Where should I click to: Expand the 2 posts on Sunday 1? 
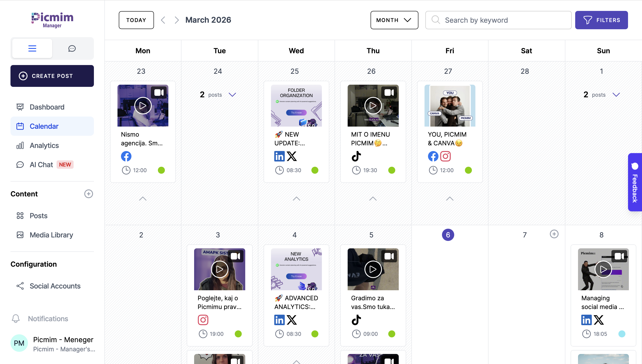tap(616, 94)
